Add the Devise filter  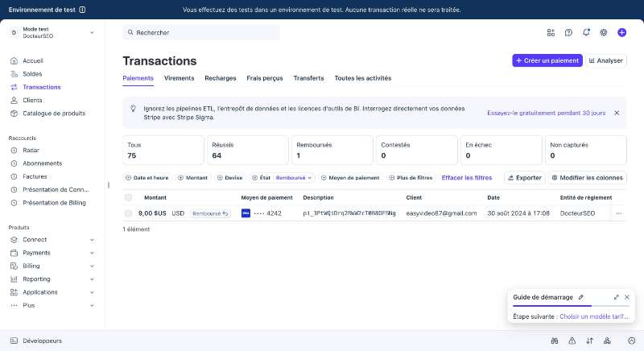click(x=230, y=178)
